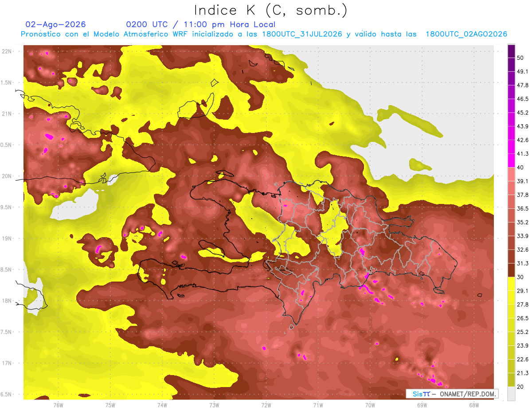Click the '72W' longitude label
This screenshot has height=411, width=532.
[x=266, y=405]
